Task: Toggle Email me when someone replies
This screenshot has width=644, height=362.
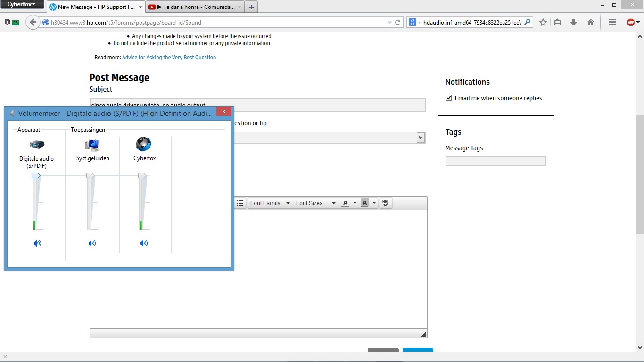Action: (448, 98)
